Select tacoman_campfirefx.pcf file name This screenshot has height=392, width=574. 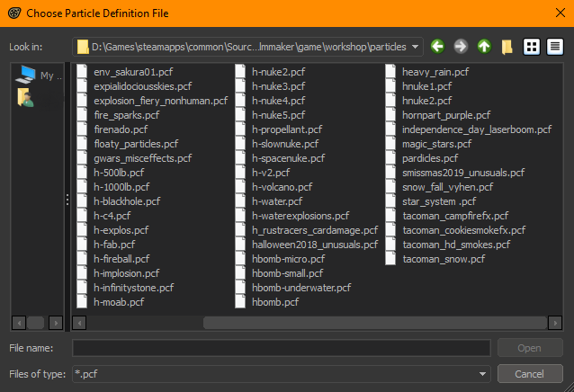(455, 216)
